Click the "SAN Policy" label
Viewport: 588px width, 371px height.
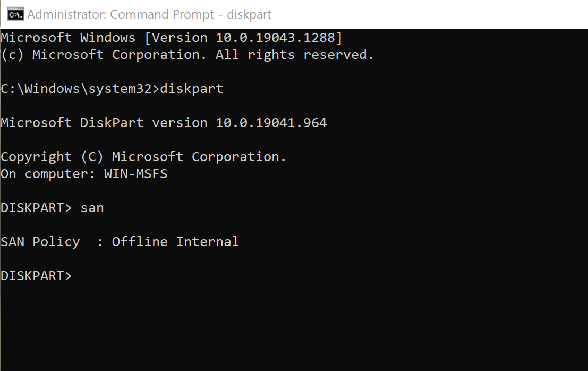pos(40,242)
